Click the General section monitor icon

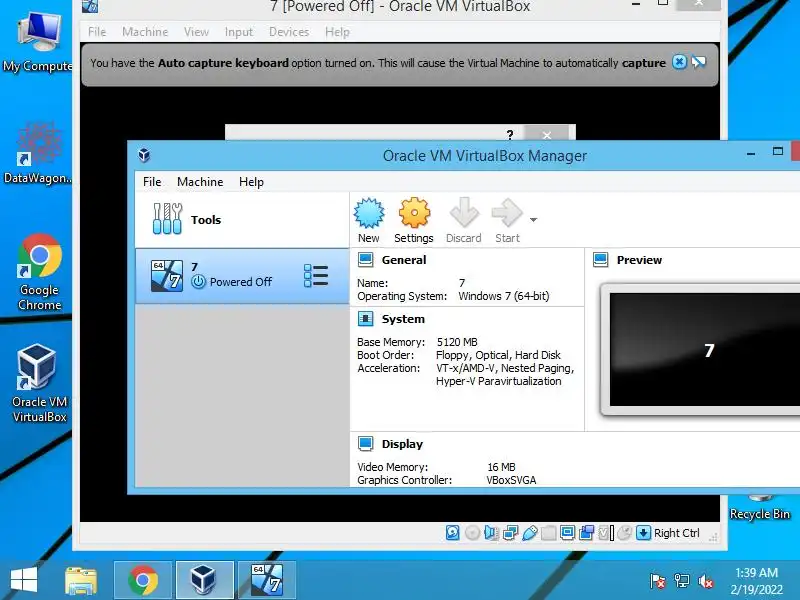[365, 260]
